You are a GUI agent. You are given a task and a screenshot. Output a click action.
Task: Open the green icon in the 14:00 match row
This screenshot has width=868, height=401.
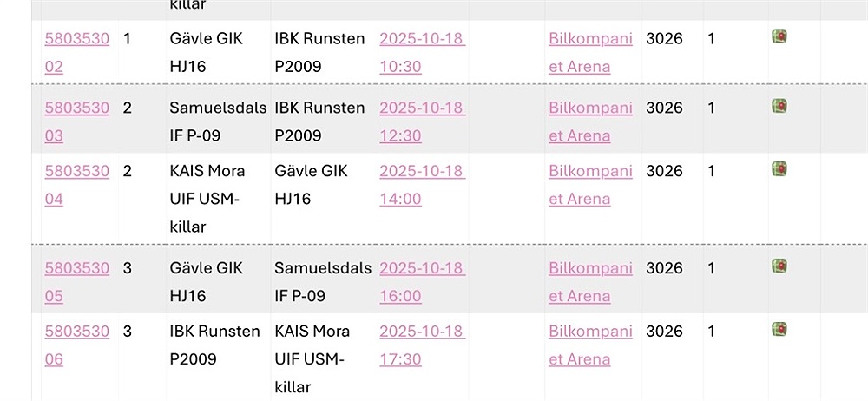tap(779, 168)
